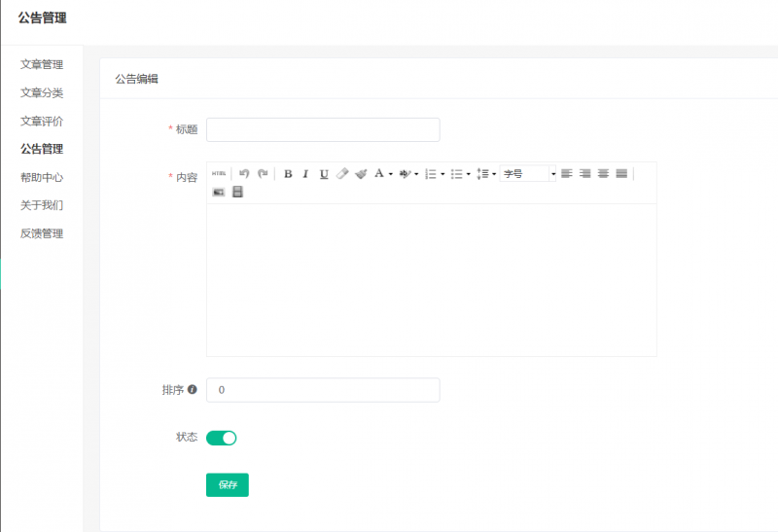Screen dimensions: 778x532
Task: Toggle italic formatting in the editor
Action: 305,174
